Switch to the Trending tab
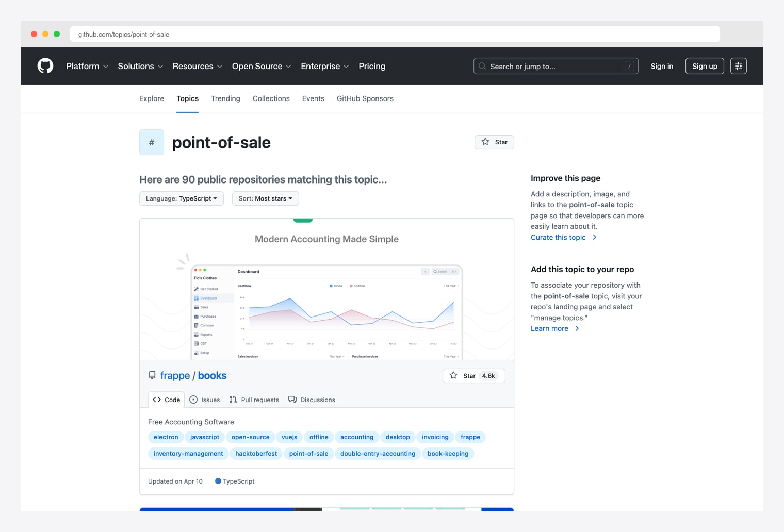This screenshot has width=784, height=532. (x=225, y=98)
